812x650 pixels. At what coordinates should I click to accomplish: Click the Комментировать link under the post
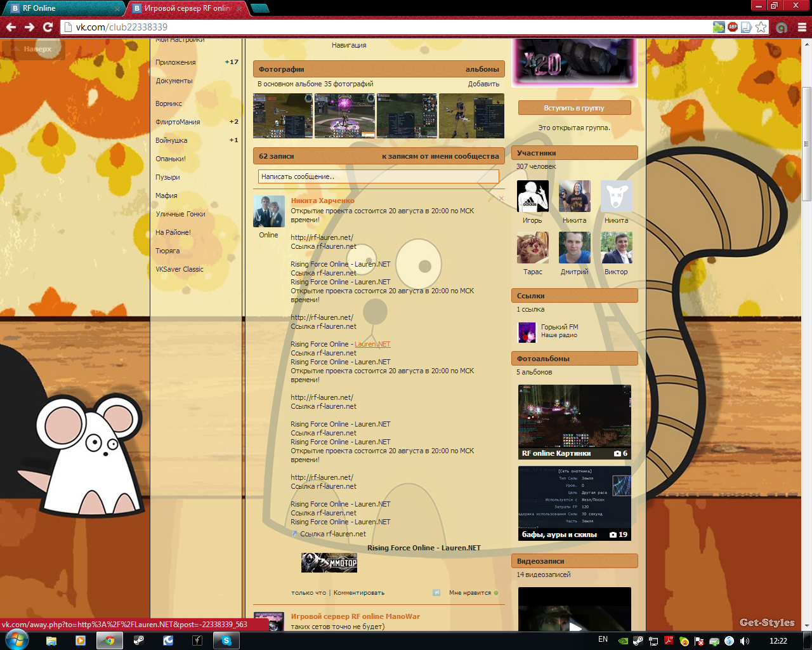(359, 593)
